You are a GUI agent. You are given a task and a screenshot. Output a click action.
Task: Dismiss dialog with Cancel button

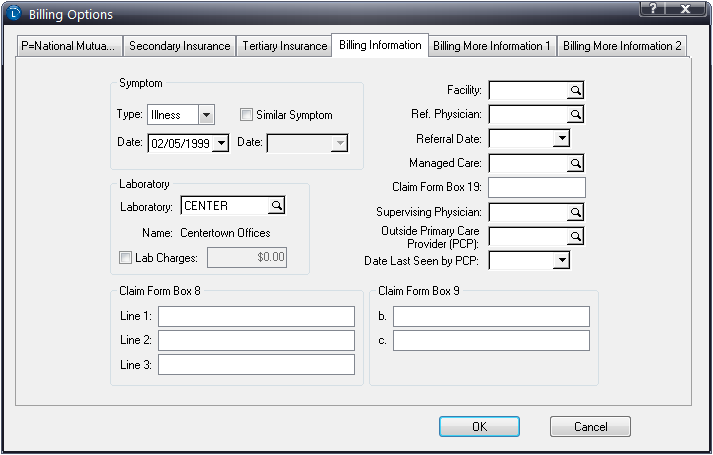pos(590,426)
